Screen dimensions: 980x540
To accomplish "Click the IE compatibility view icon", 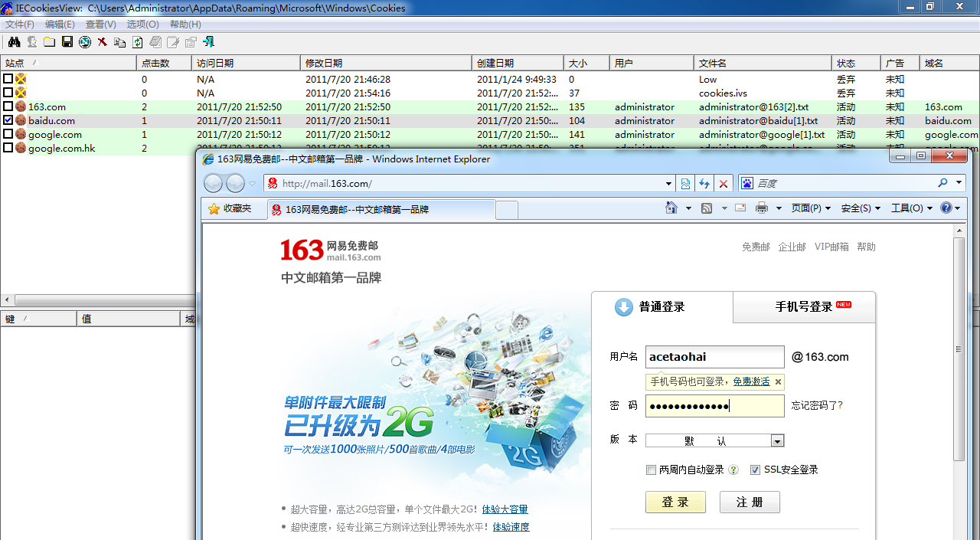I will tap(685, 184).
